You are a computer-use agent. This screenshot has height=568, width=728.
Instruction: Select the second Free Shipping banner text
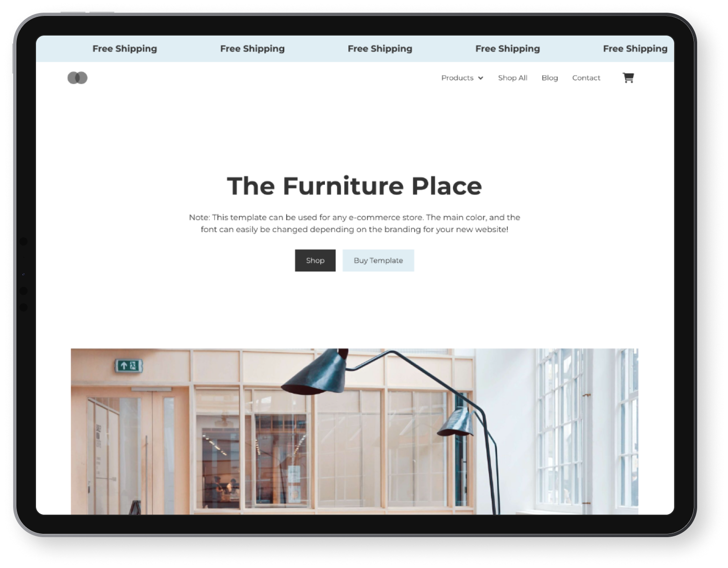(252, 49)
